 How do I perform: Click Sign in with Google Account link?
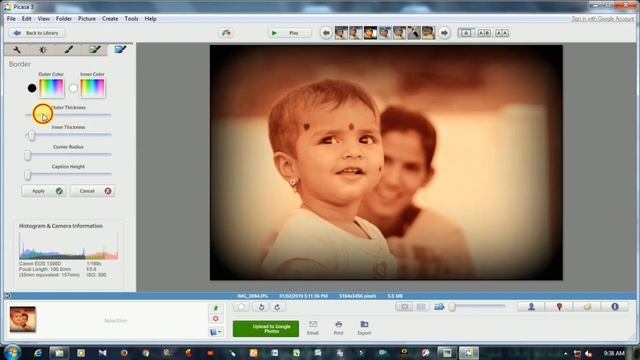tap(602, 19)
